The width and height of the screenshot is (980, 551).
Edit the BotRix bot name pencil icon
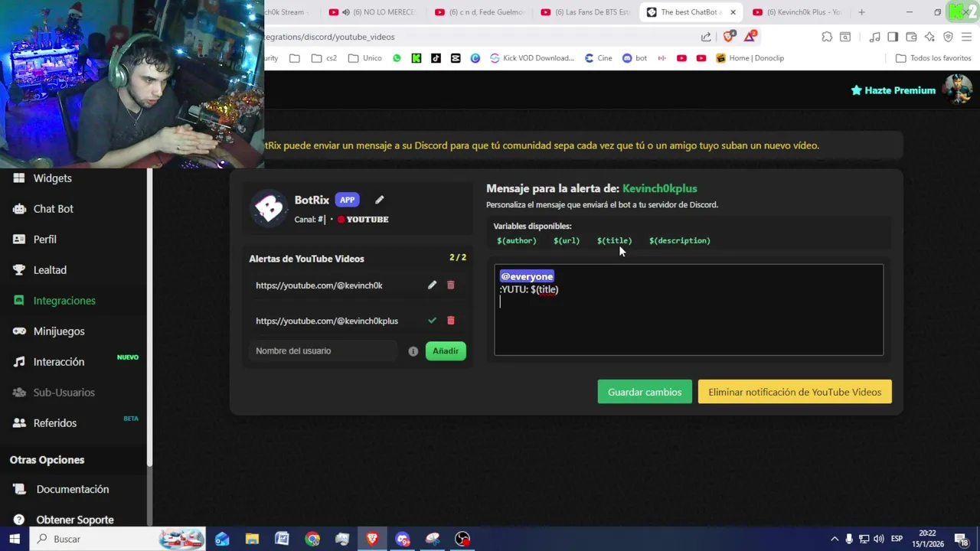tap(379, 200)
